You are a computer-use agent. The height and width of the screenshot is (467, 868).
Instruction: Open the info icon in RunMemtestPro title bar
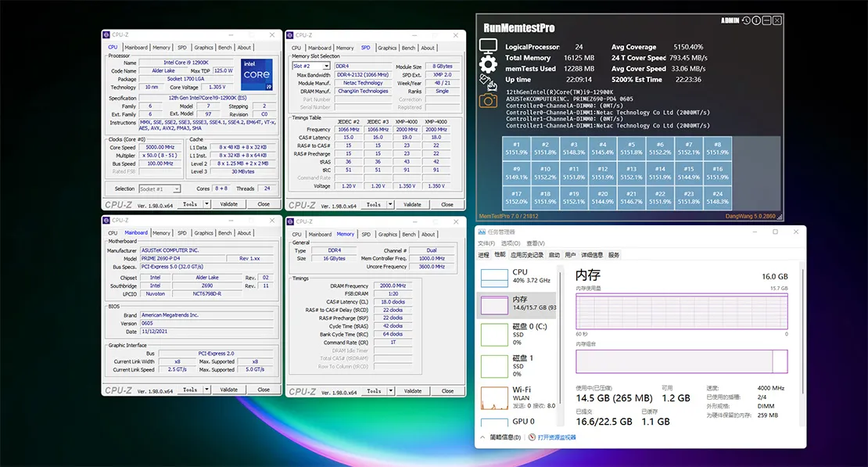(756, 20)
